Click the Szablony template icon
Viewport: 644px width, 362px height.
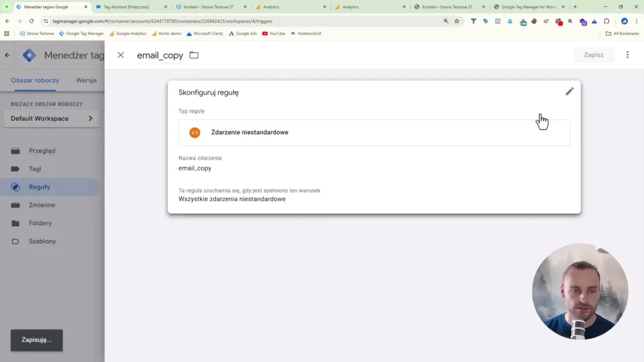click(x=15, y=241)
